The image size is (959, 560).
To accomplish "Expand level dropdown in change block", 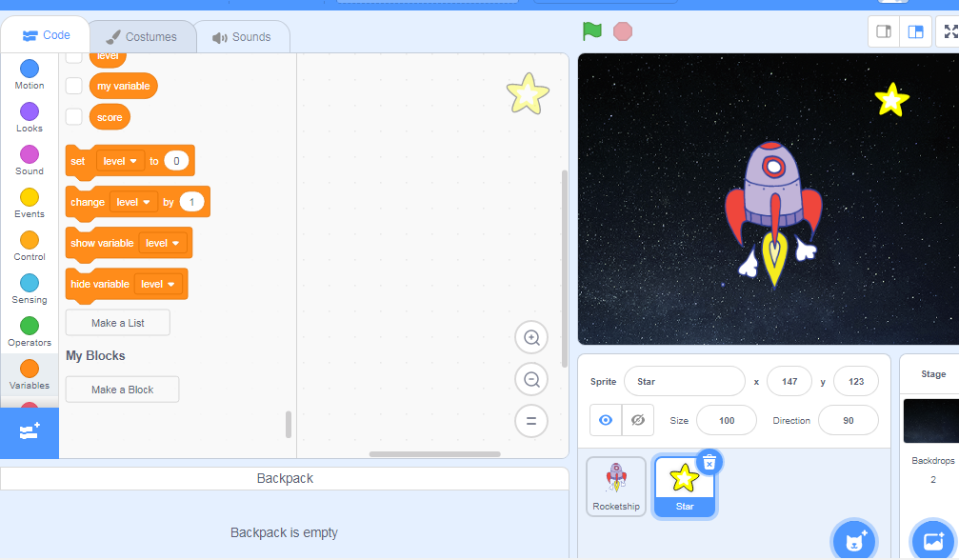I will (x=133, y=202).
